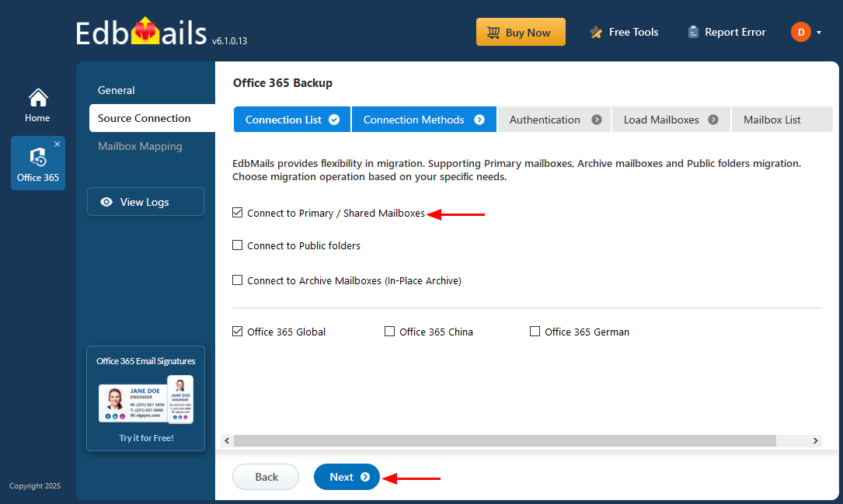Select Source Connection in the sidebar
This screenshot has width=843, height=504.
coord(152,118)
